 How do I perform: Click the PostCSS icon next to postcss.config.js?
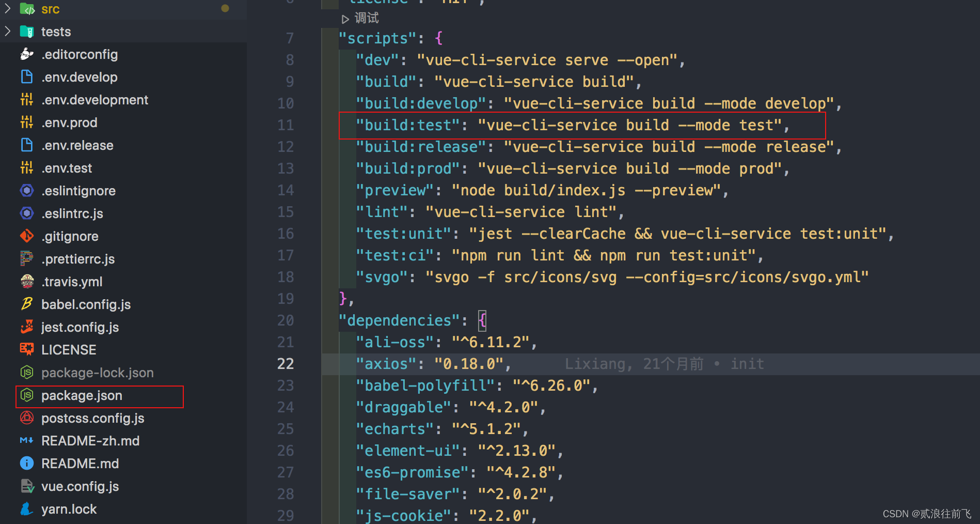tap(26, 418)
